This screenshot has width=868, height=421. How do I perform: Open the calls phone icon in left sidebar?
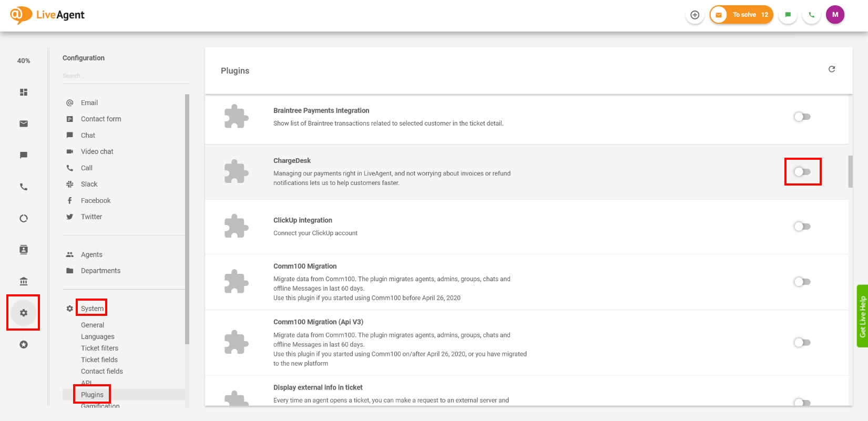[x=24, y=187]
